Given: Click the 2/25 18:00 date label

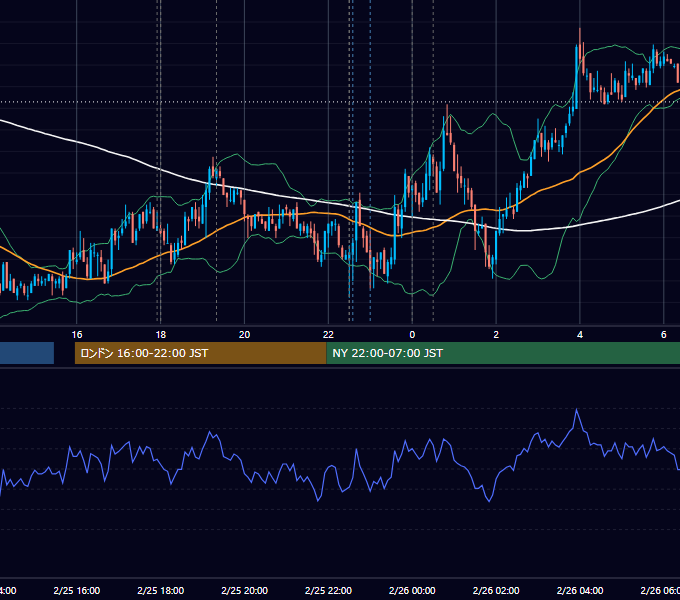Looking at the screenshot, I should coord(160,590).
